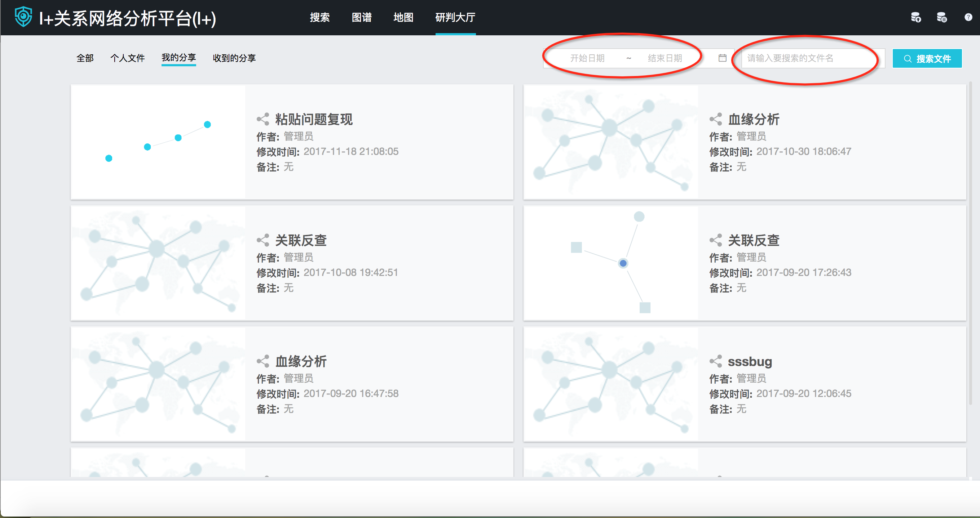Click the 结束日期 end date field
This screenshot has width=980, height=518.
coord(665,58)
